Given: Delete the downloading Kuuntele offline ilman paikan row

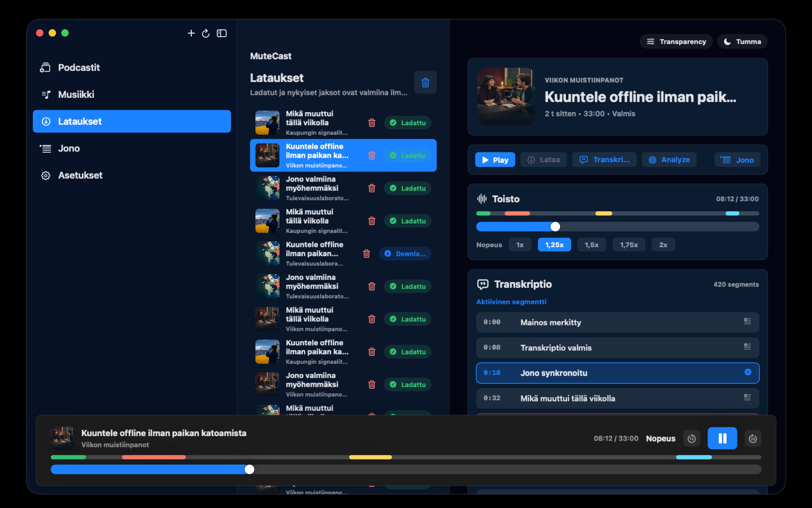Looking at the screenshot, I should click(367, 254).
